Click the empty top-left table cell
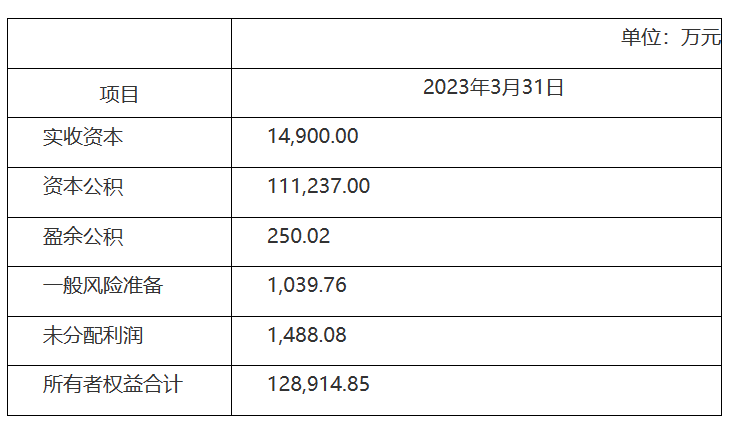 tap(120, 44)
